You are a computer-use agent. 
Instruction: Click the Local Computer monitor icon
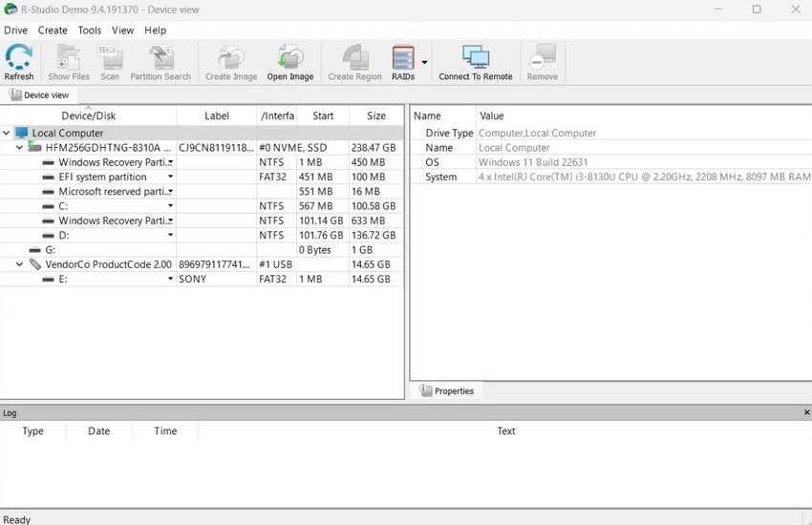(x=22, y=133)
